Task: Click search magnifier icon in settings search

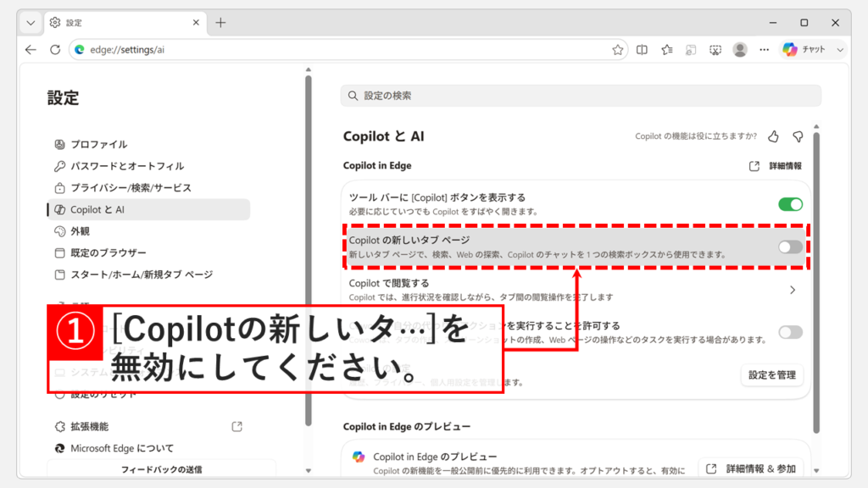Action: 353,96
